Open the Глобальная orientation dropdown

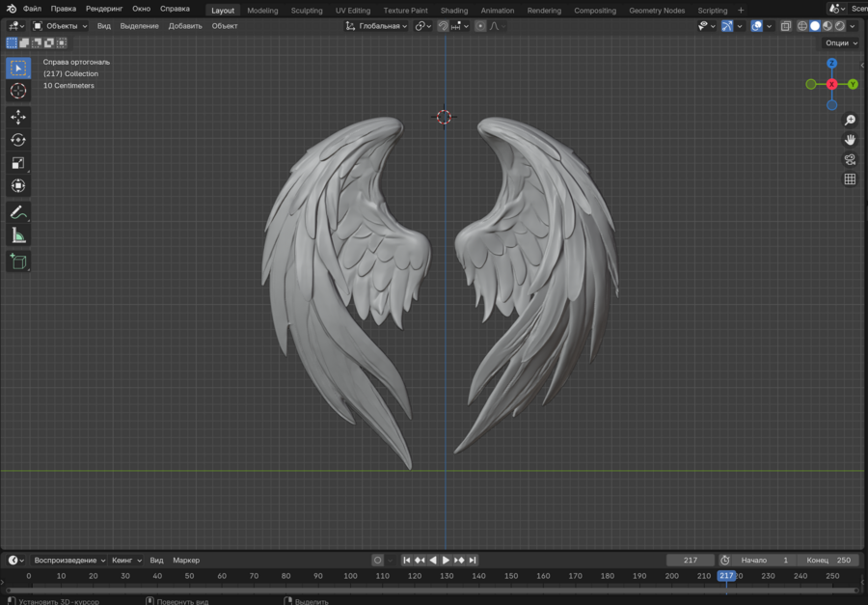pos(377,26)
